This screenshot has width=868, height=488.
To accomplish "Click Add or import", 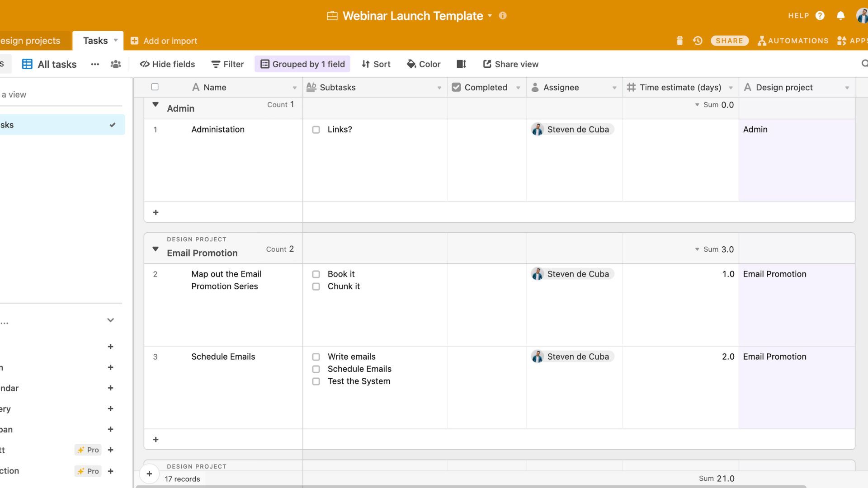I will (x=164, y=41).
